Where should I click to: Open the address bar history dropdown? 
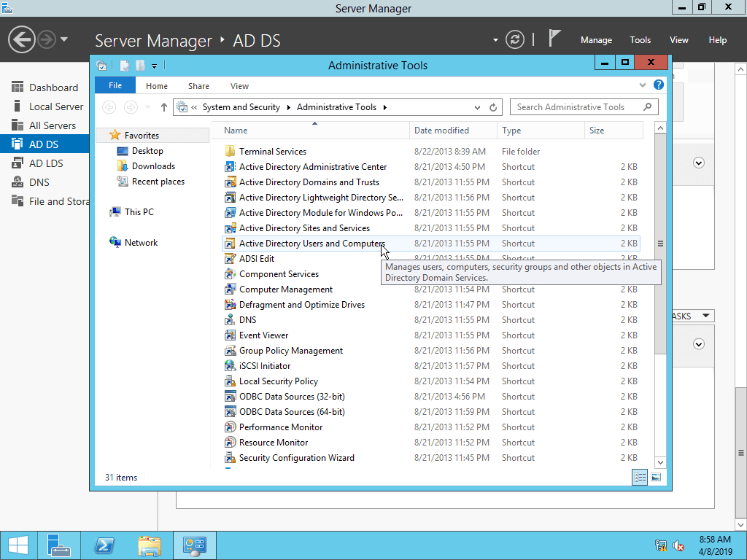click(477, 108)
